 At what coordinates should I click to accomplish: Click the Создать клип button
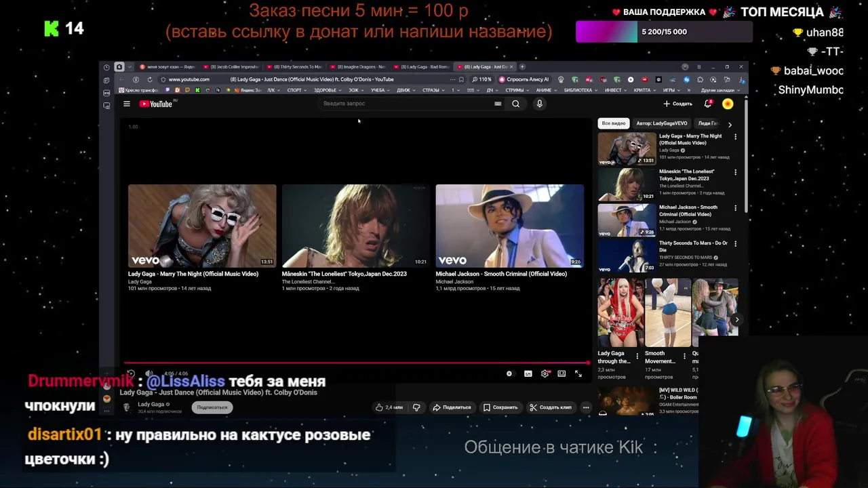click(552, 407)
